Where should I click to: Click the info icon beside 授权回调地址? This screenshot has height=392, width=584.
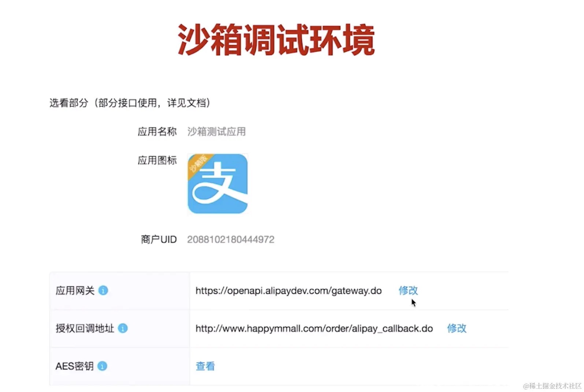[123, 328]
